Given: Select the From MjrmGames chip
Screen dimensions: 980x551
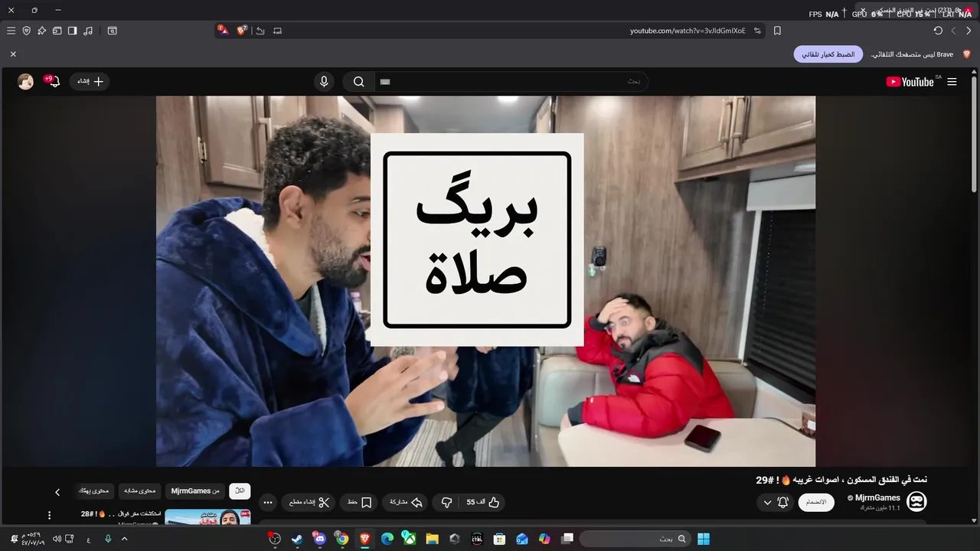Looking at the screenshot, I should pos(195,491).
